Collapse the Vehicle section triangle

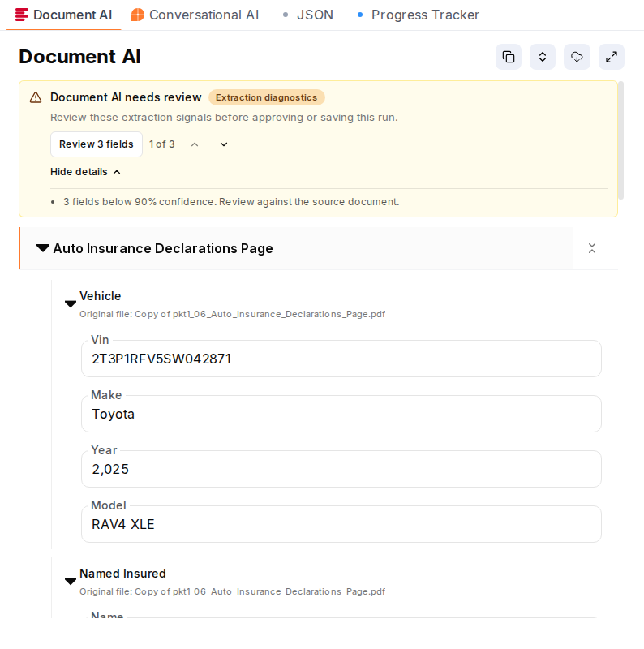(x=71, y=304)
